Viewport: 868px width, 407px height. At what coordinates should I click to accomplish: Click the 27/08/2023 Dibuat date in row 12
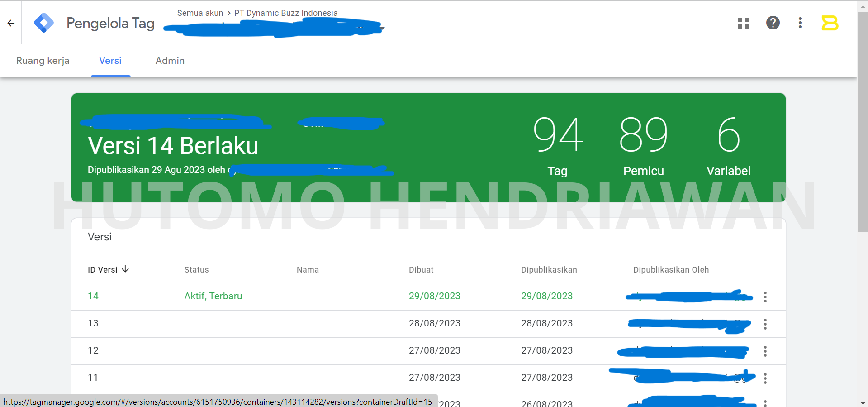click(435, 350)
